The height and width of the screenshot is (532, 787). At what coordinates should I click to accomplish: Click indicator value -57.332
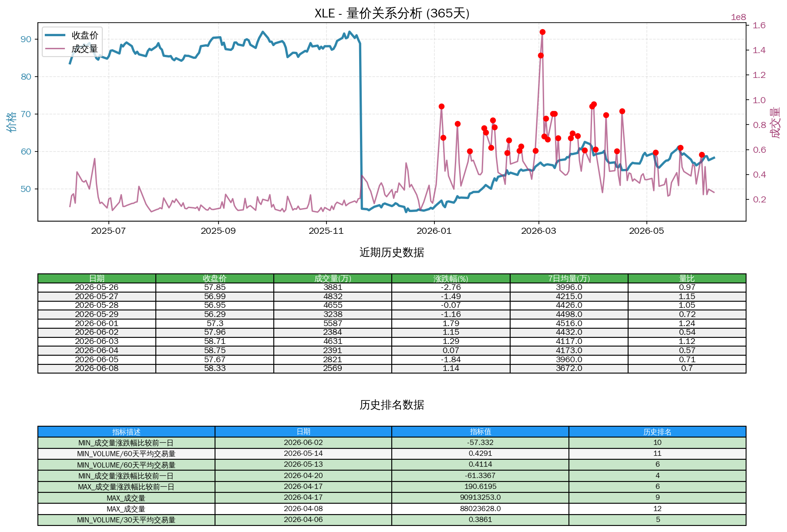[x=481, y=443]
